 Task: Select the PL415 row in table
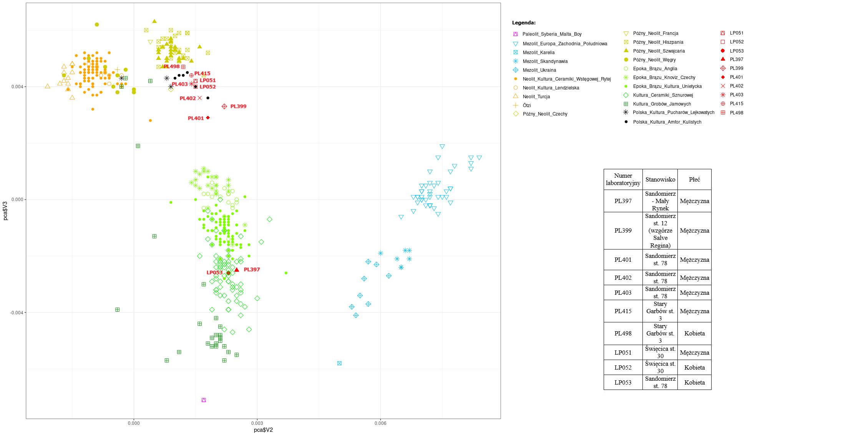(622, 311)
